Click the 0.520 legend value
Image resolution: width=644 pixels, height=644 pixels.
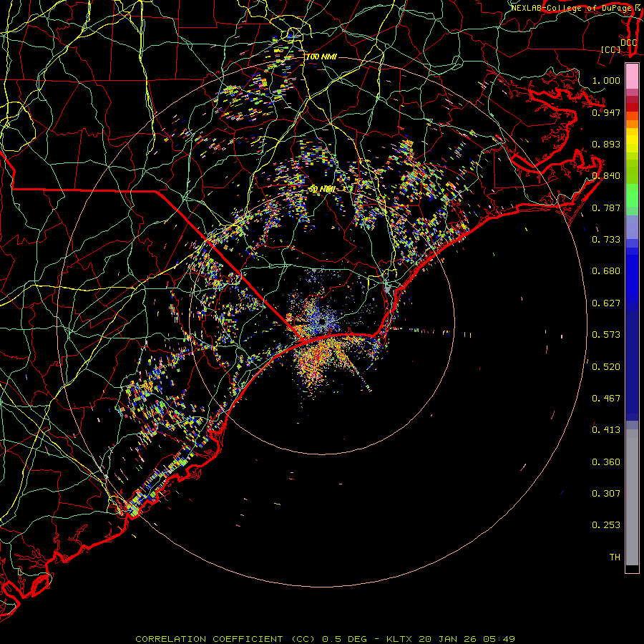606,367
